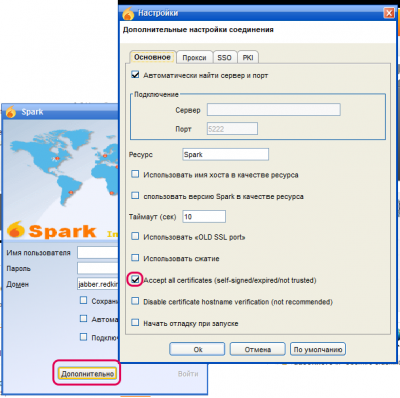Open the SSO tab
The width and height of the screenshot is (400, 398).
[224, 58]
